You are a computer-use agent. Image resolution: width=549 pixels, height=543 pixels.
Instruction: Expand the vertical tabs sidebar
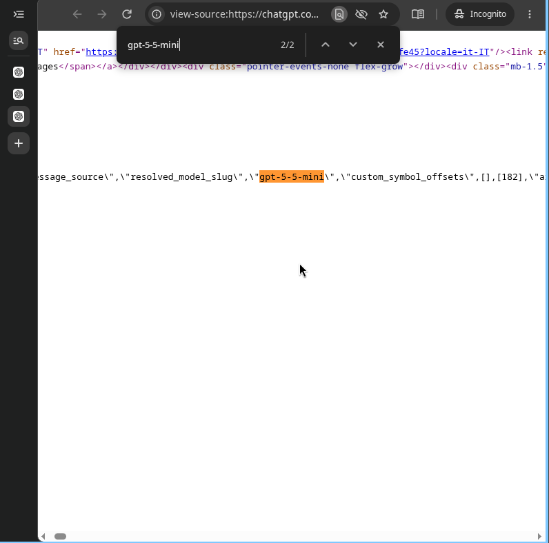click(x=19, y=14)
